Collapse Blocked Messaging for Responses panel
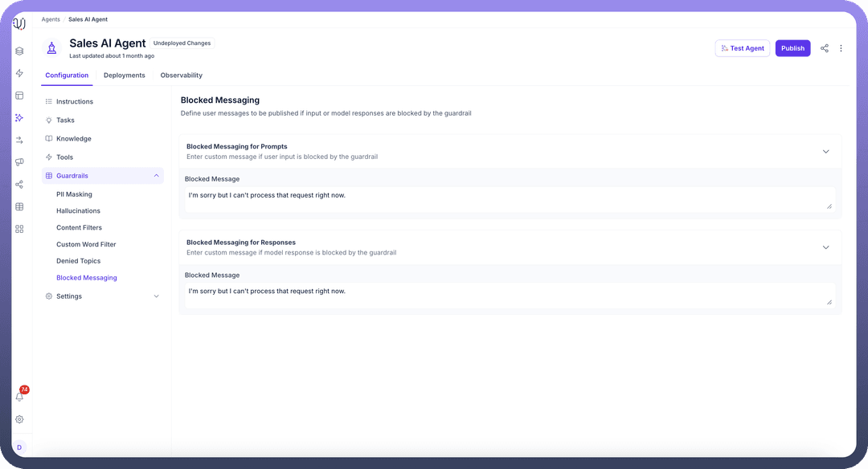 (825, 247)
